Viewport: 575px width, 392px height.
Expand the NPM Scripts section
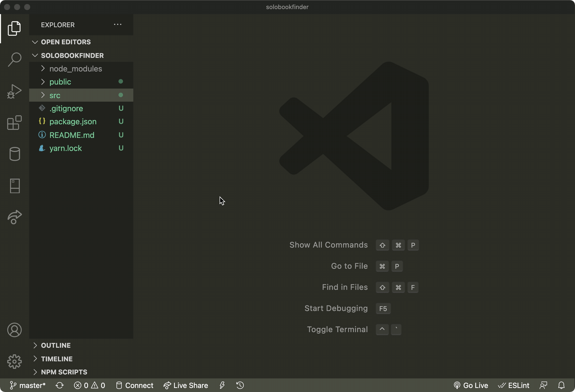(x=81, y=372)
